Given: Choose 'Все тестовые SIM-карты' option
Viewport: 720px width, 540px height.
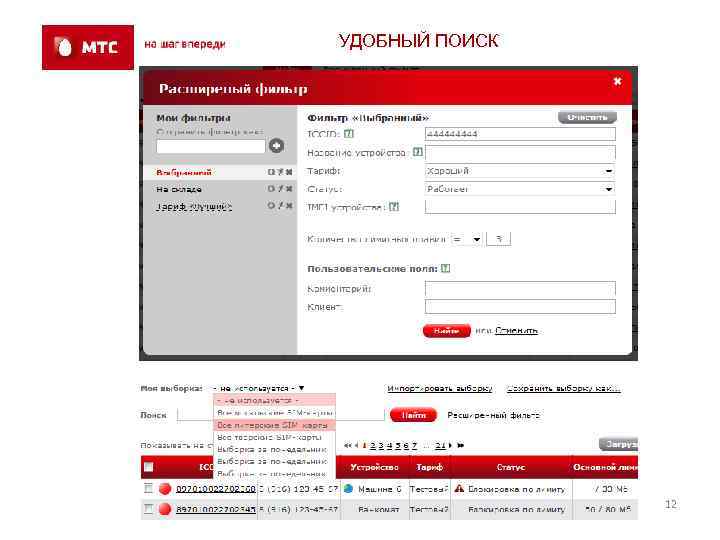Looking at the screenshot, I should coord(274,437).
